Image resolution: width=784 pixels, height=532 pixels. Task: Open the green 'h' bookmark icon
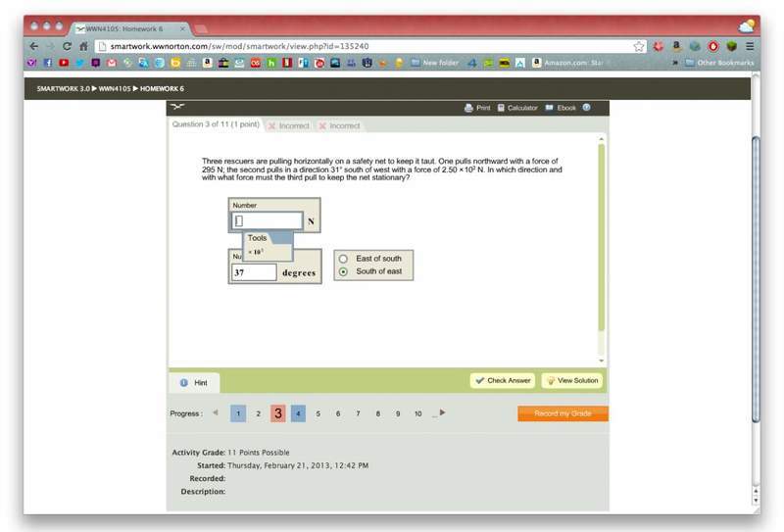pos(271,63)
